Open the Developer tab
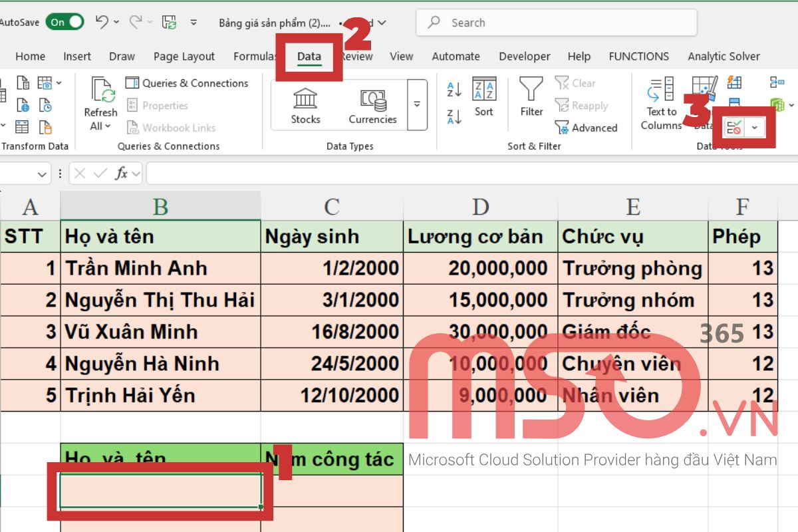 [525, 57]
